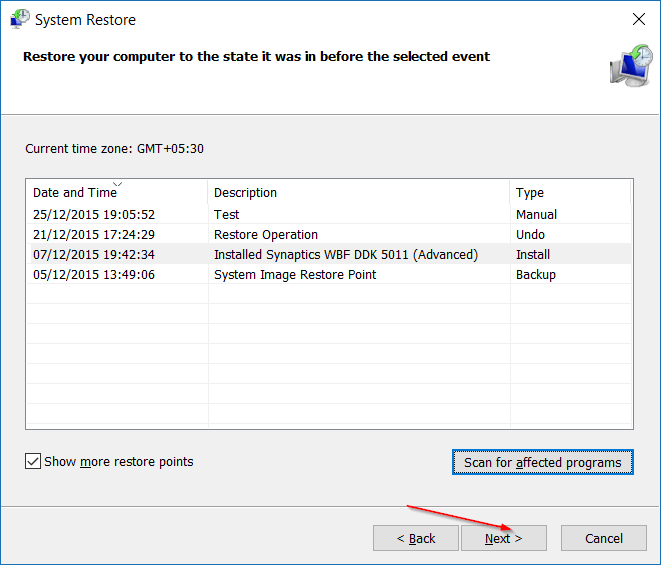Uncheck Show more restore points
The image size is (661, 565).
point(33,461)
